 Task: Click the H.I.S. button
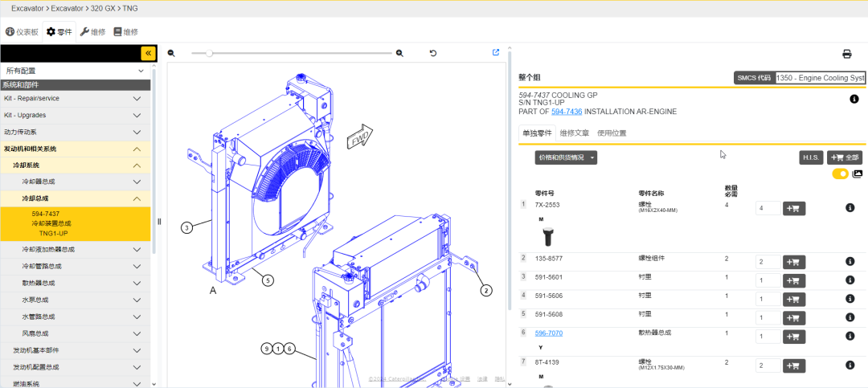(812, 157)
